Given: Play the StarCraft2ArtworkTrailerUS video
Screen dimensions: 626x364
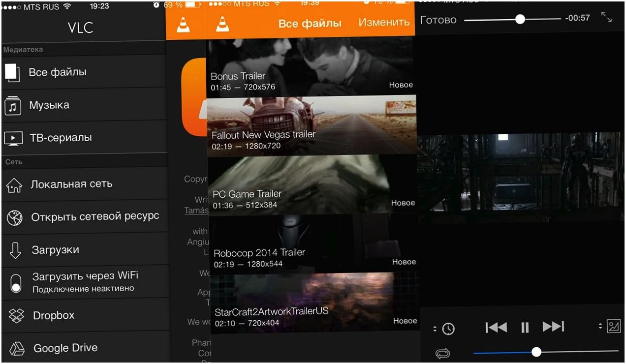Looking at the screenshot, I should pyautogui.click(x=315, y=302).
